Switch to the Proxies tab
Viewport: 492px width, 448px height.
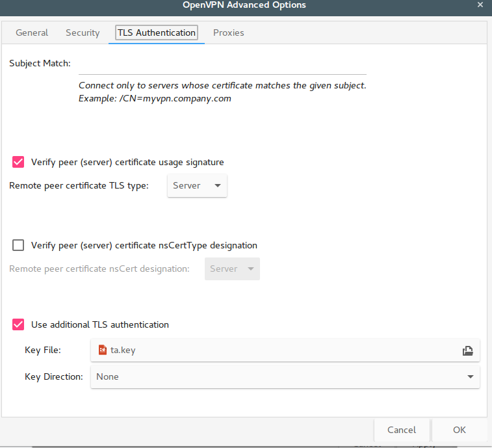[x=228, y=33]
